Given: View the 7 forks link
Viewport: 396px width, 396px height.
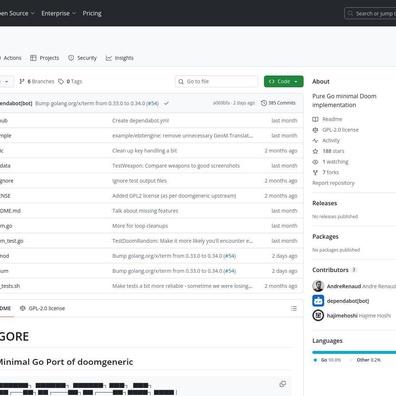Looking at the screenshot, I should tap(330, 172).
